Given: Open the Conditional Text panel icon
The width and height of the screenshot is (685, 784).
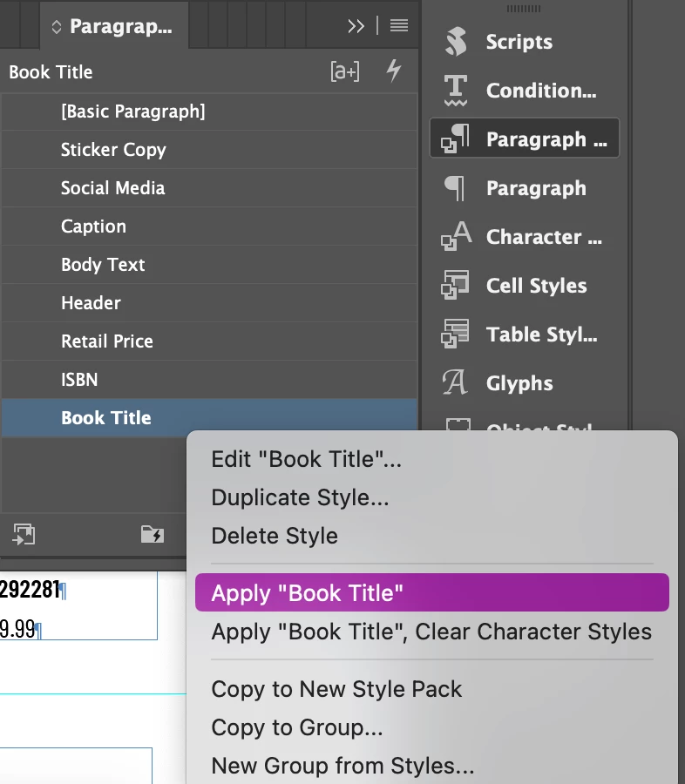Looking at the screenshot, I should pos(456,91).
